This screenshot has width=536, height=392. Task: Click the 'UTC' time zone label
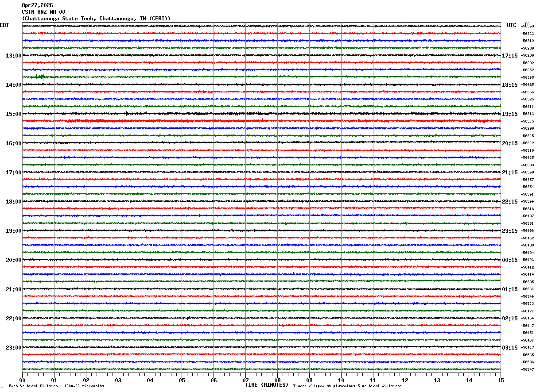coord(512,25)
